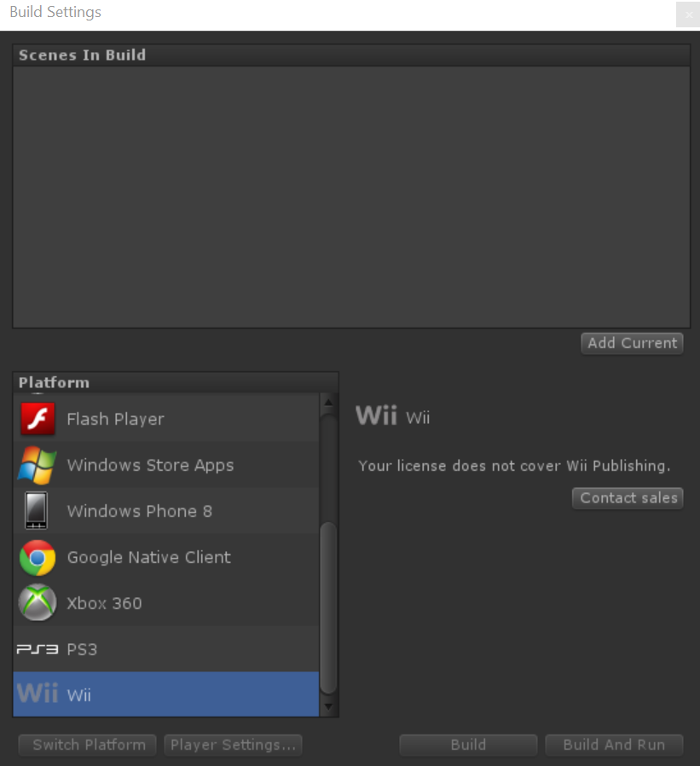
Task: Select Google Native Client platform entry
Action: pos(166,557)
